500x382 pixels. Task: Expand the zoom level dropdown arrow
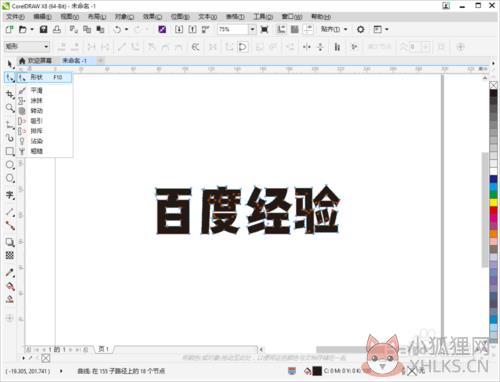(252, 29)
